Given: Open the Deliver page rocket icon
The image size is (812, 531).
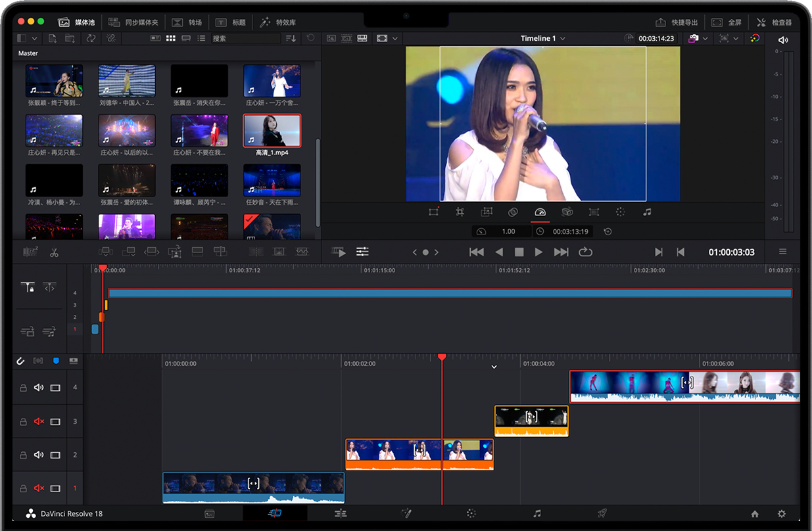Looking at the screenshot, I should click(602, 514).
